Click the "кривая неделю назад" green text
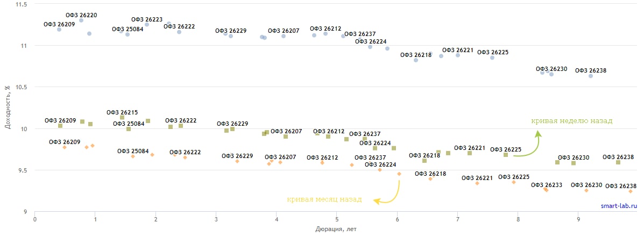The width and height of the screenshot is (644, 237). (571, 121)
